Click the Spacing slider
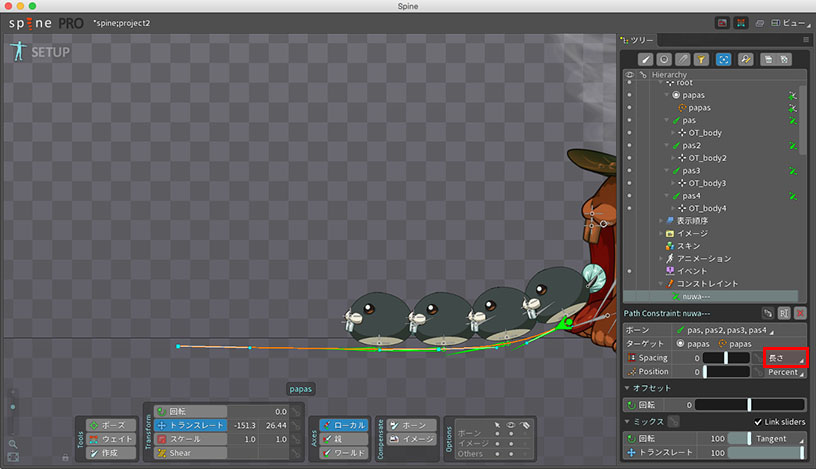 [x=726, y=358]
